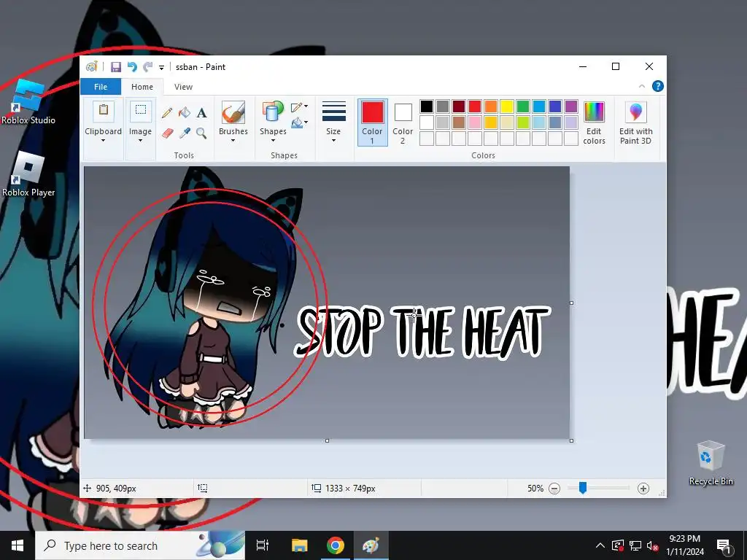The image size is (747, 560).
Task: Pick the green color swatch
Action: (523, 106)
